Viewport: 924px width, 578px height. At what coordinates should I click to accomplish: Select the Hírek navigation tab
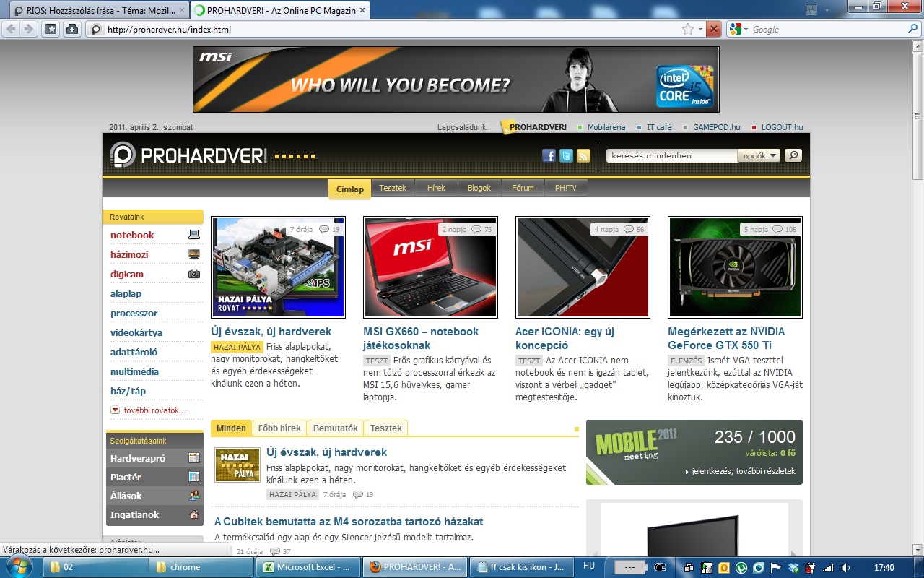[436, 188]
